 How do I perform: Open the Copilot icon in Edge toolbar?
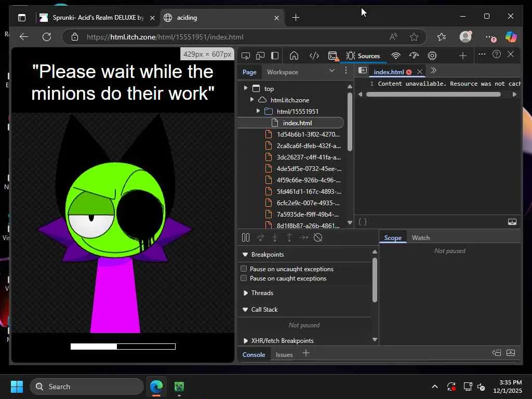point(511,37)
